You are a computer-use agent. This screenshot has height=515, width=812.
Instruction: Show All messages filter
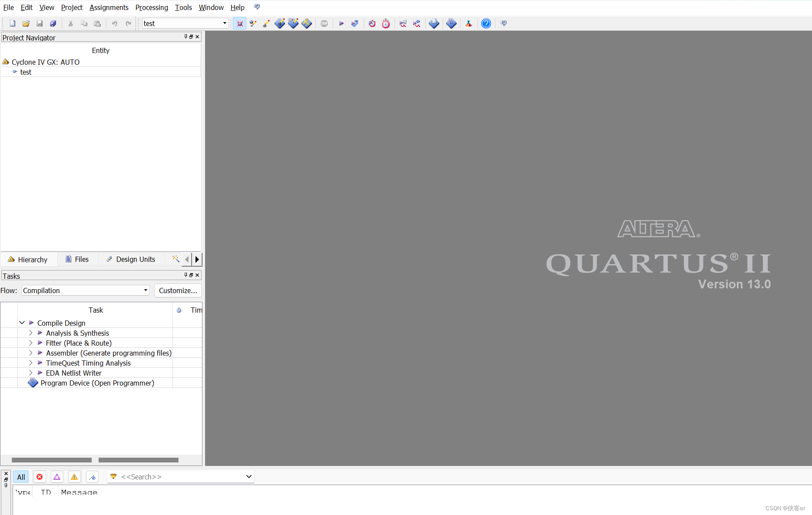[21, 477]
